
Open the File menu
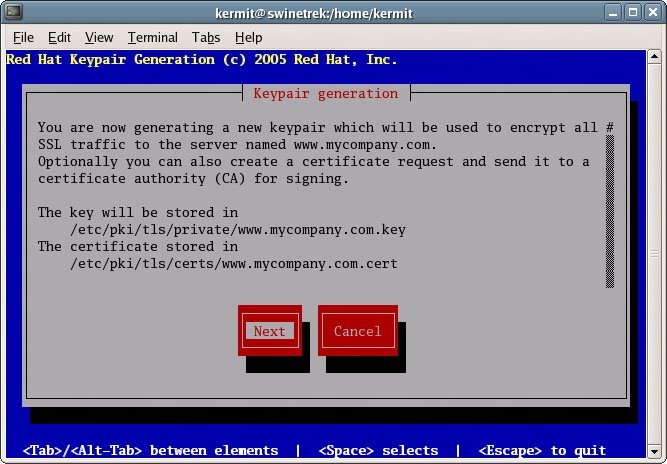pos(23,37)
